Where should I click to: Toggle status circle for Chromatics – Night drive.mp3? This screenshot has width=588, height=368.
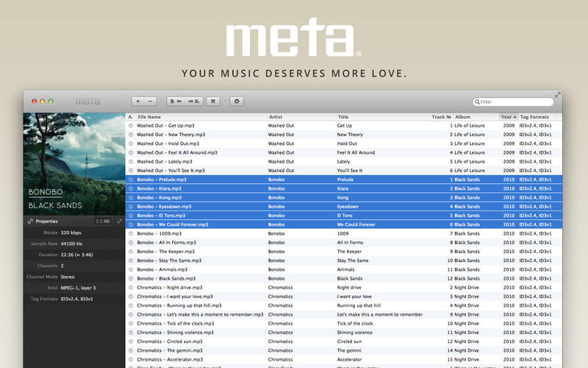point(131,288)
